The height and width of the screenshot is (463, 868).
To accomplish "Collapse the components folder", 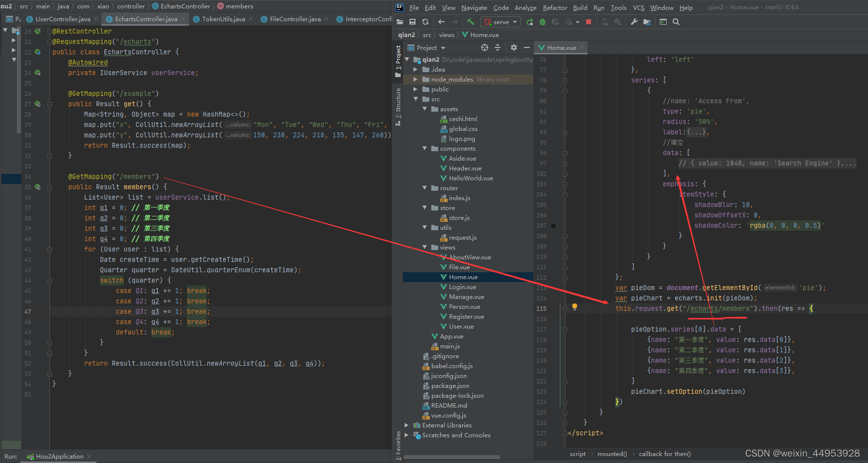I will [425, 148].
